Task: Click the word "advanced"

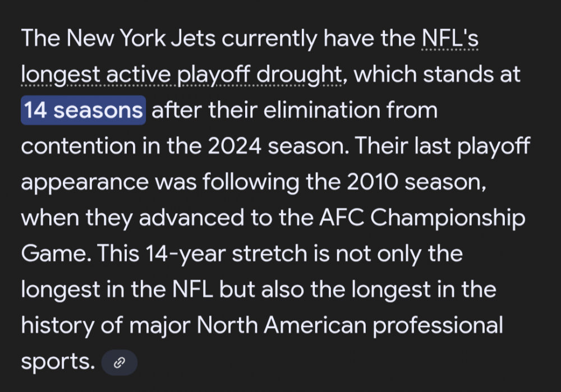Action: (181, 218)
